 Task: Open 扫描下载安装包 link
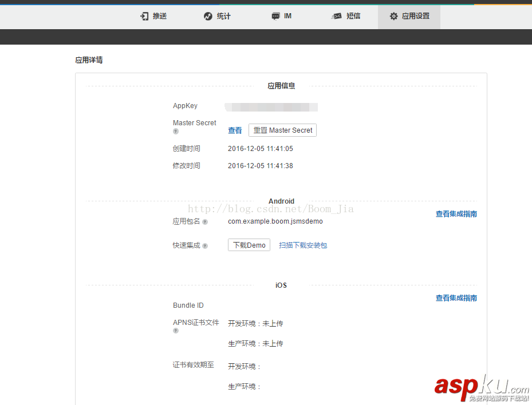click(x=302, y=245)
